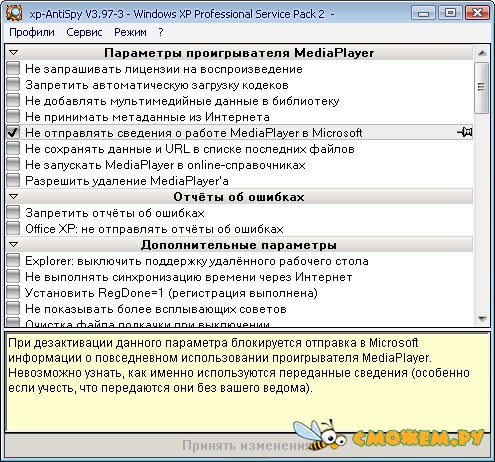Open the Режим menu

point(130,32)
